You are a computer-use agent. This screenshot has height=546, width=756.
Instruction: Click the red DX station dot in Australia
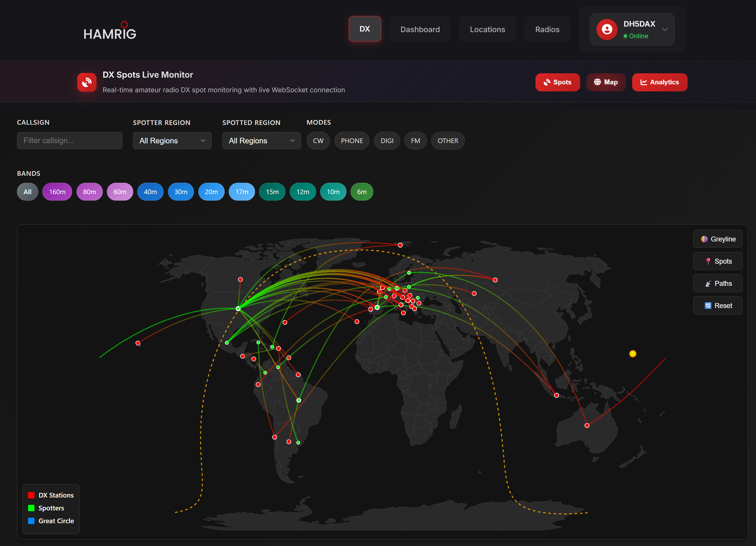pos(587,425)
